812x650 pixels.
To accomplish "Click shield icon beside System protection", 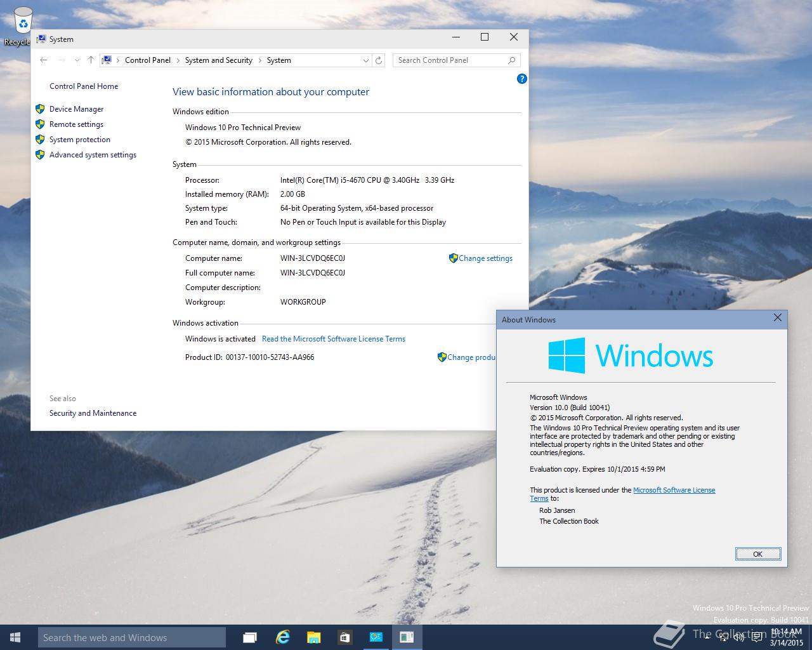I will [40, 140].
